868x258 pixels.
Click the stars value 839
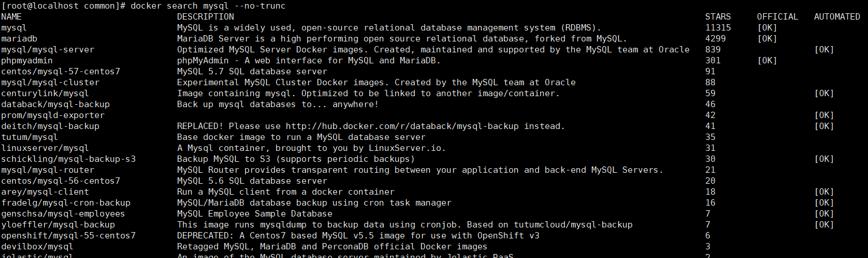(x=713, y=50)
